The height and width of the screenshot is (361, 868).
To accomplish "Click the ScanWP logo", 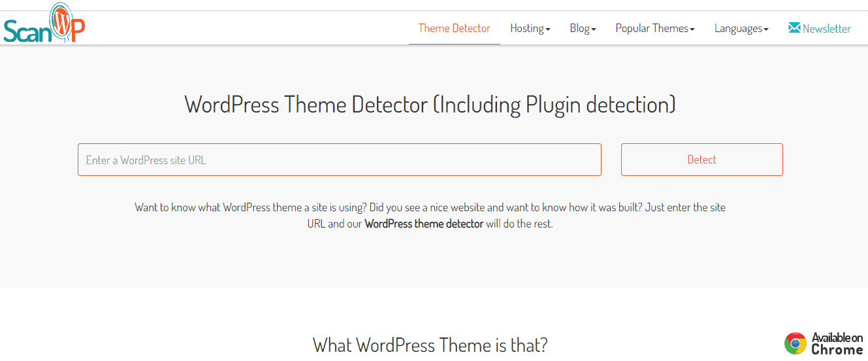I will pos(44,25).
